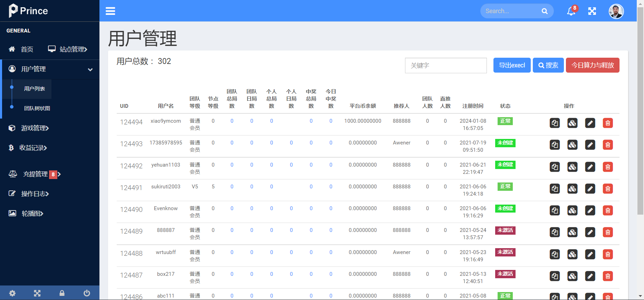
Task: Expand the 游戏管理 sidebar menu
Action: click(x=29, y=128)
